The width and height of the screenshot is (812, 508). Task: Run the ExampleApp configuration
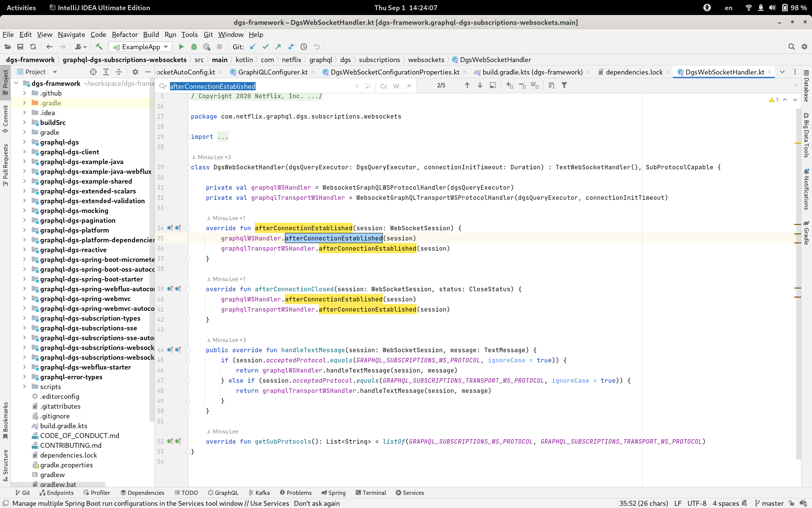point(181,47)
